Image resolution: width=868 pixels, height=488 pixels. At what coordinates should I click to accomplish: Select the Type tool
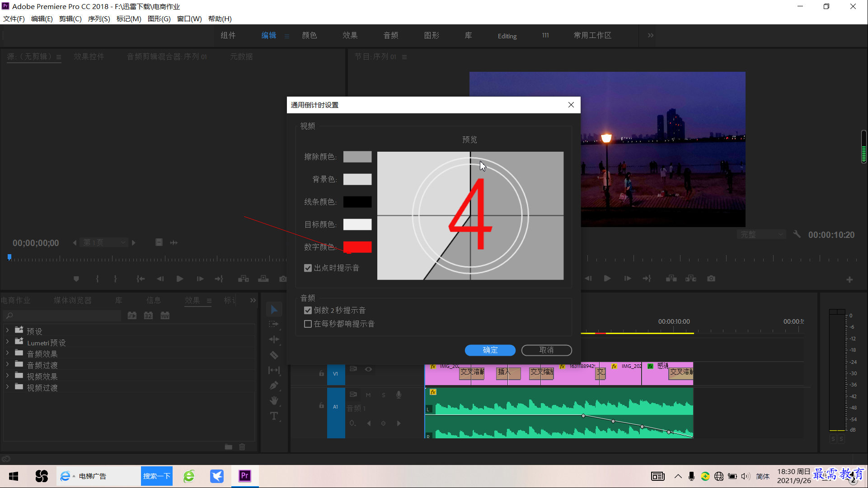coord(274,416)
